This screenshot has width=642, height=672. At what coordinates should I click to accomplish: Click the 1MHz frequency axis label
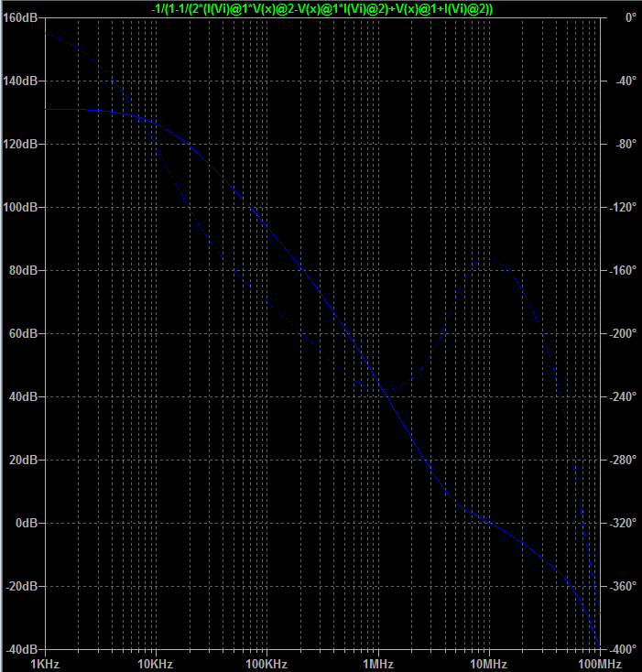(x=378, y=665)
